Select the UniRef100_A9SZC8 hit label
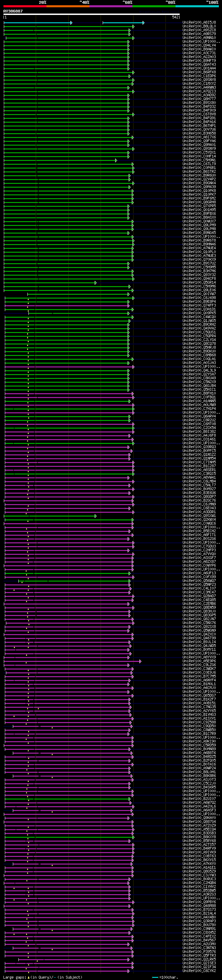The height and width of the screenshot is (980, 222). coord(199,30)
